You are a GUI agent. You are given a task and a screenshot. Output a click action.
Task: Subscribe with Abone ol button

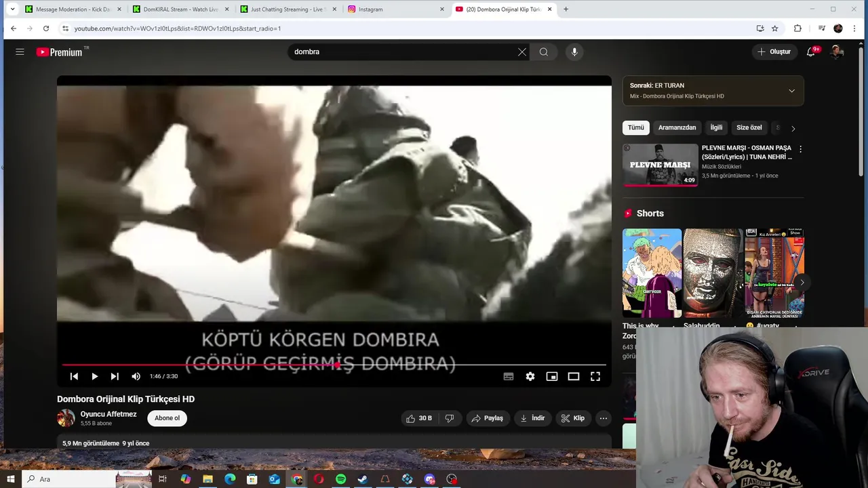click(x=167, y=418)
